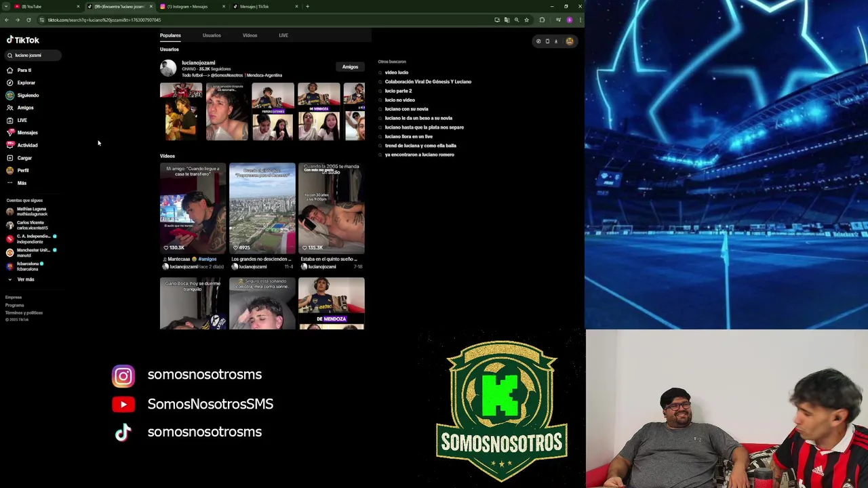The width and height of the screenshot is (868, 488).
Task: Open the Más options in sidebar
Action: tap(16, 183)
